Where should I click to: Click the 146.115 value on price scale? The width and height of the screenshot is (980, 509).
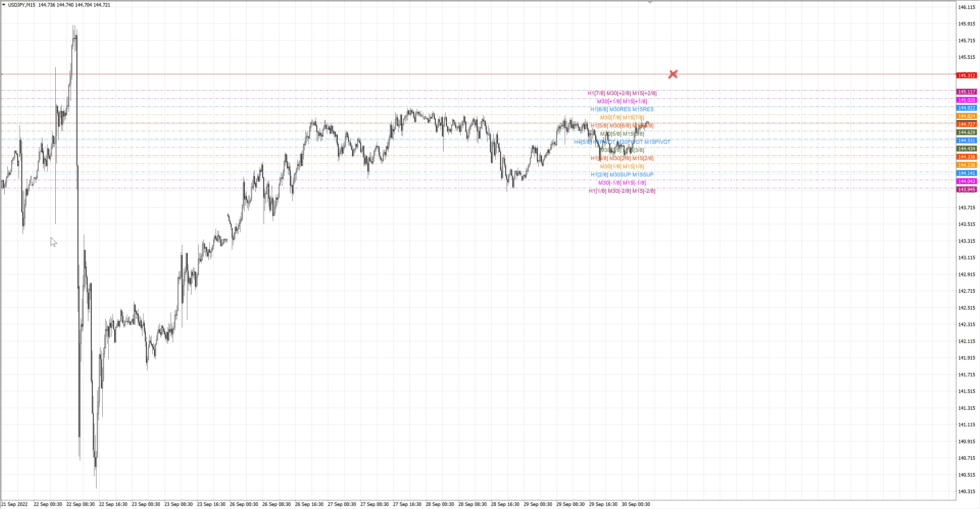[x=966, y=7]
